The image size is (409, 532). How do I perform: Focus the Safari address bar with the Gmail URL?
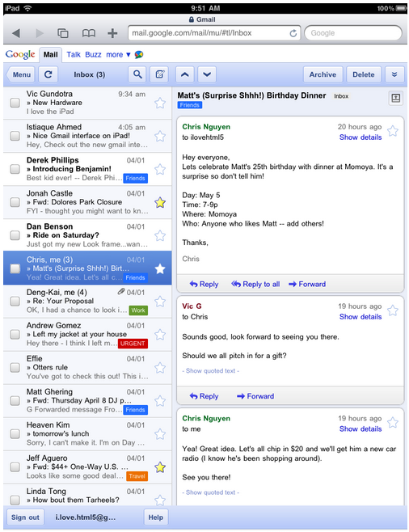tap(213, 33)
